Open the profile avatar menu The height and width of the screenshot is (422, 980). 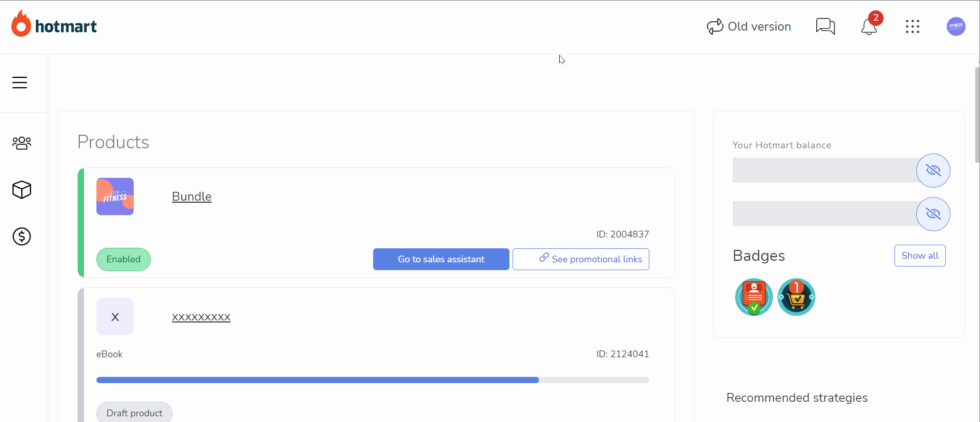pos(956,26)
